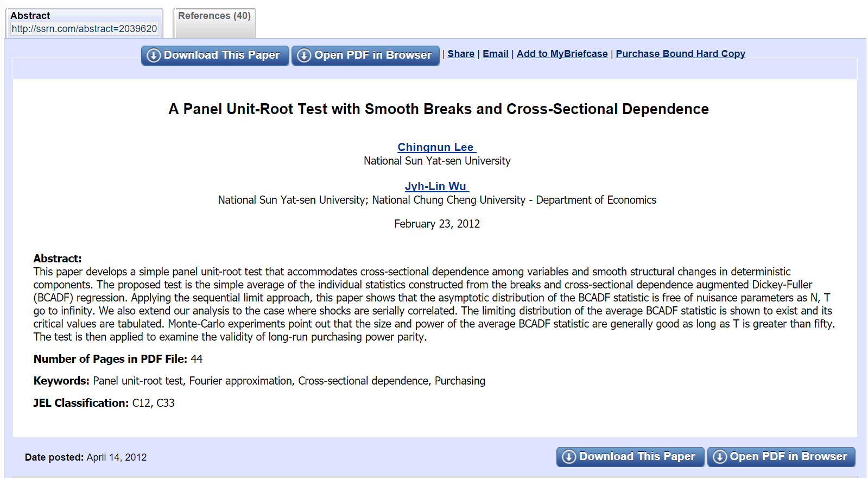Open author Chingnun Lee's profile
The image size is (868, 478).
(x=436, y=147)
